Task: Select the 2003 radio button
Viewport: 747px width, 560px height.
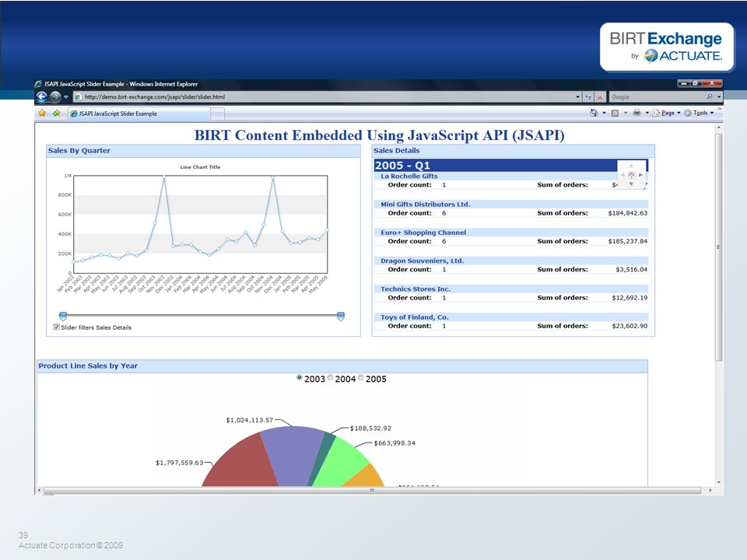Action: (299, 378)
